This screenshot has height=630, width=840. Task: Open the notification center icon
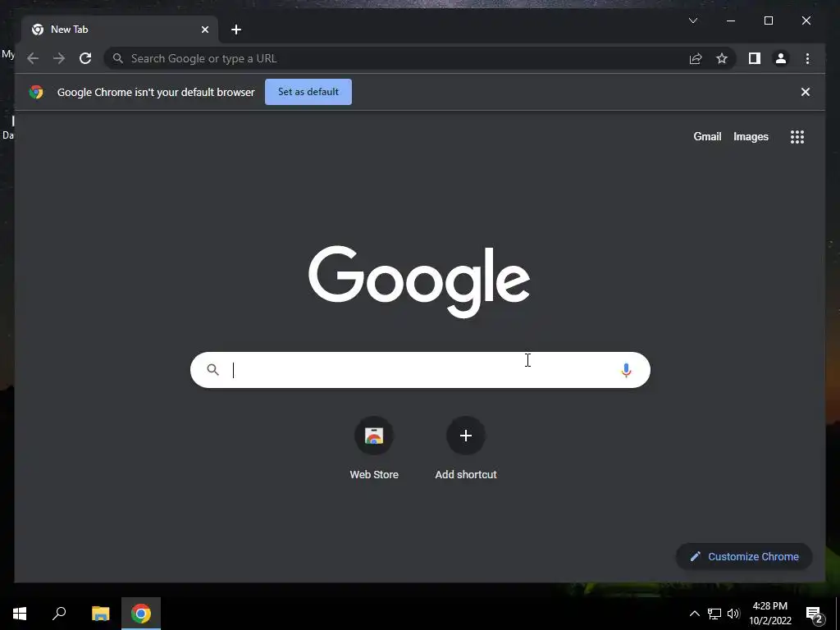tap(815, 614)
